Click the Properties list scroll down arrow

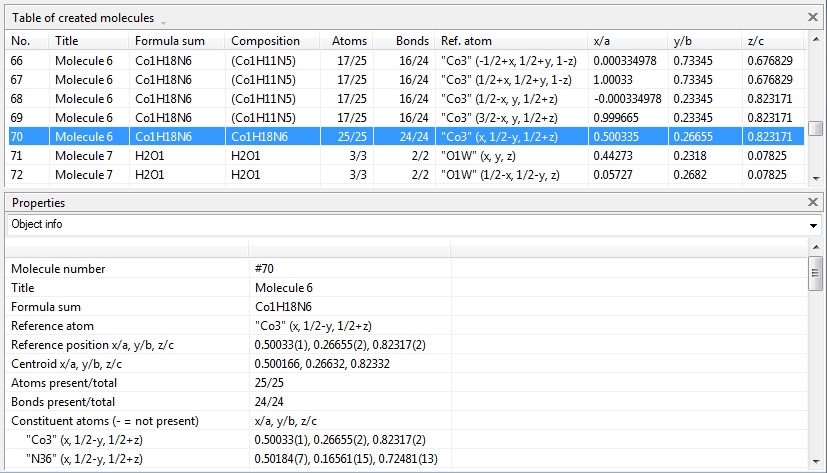tap(815, 466)
